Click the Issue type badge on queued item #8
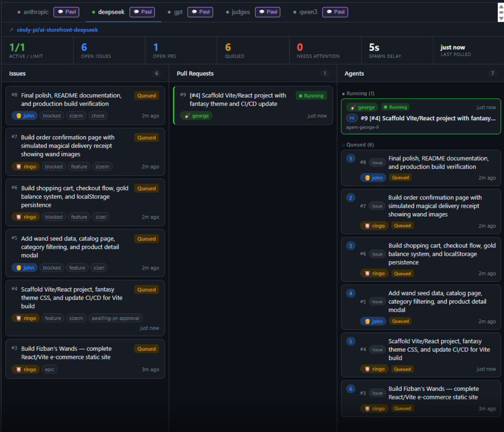The image size is (504, 432). pos(377,163)
